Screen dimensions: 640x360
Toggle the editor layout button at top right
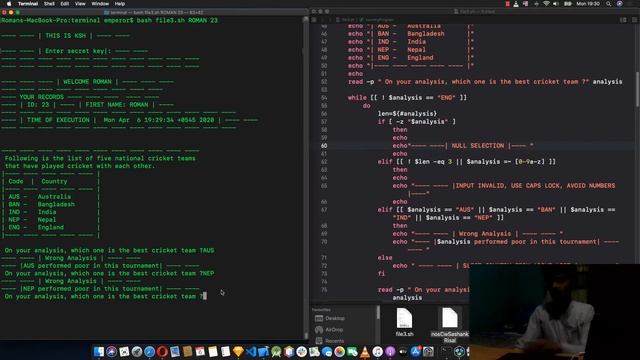[x=623, y=20]
